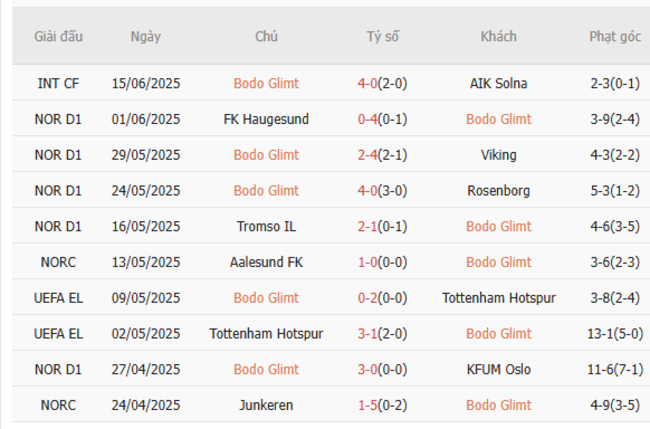Click Tottenham Hotspur in the 09/05/2025 row

pyautogui.click(x=498, y=298)
